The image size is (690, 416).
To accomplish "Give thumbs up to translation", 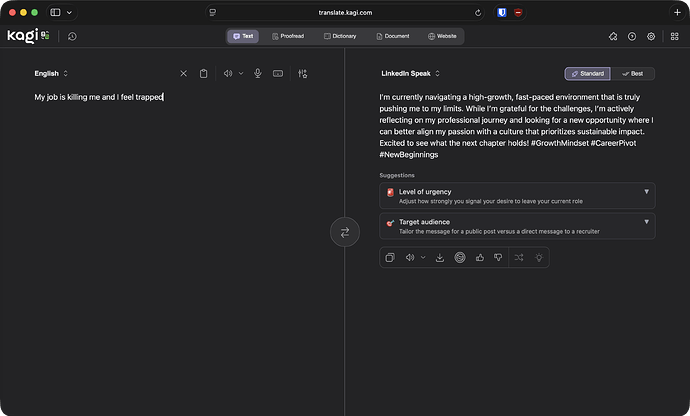I will [x=480, y=258].
